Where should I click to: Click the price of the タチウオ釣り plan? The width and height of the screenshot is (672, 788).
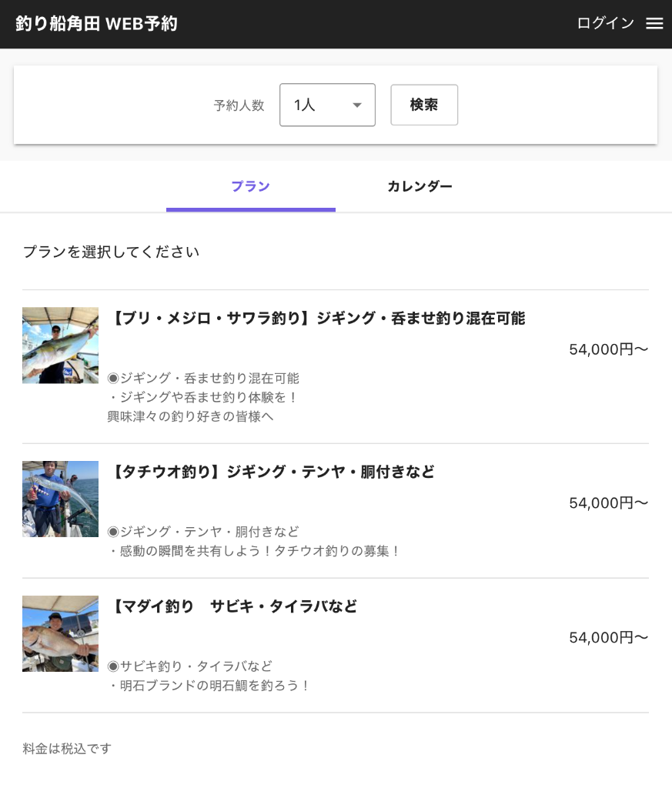coord(608,503)
